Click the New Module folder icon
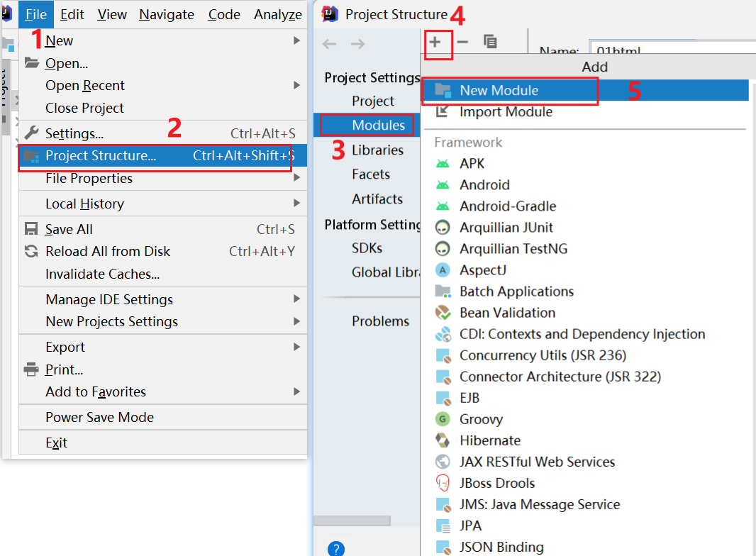This screenshot has height=556, width=756. tap(443, 90)
